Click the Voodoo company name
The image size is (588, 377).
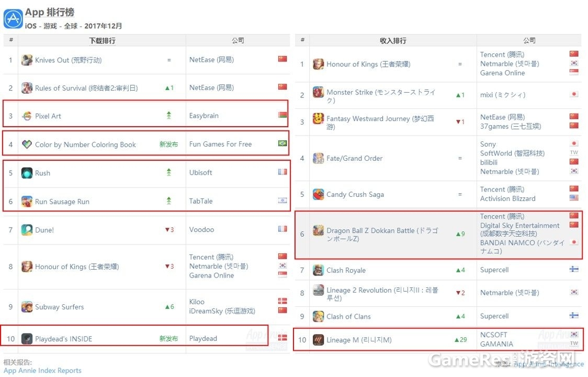(201, 229)
